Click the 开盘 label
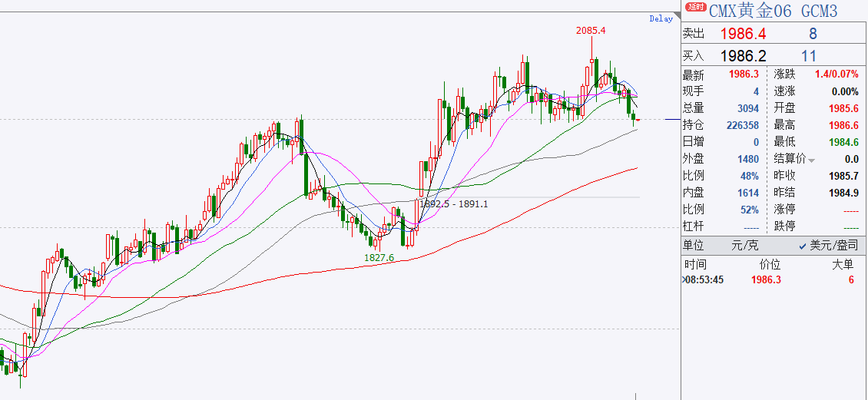The image size is (868, 400). [x=784, y=108]
